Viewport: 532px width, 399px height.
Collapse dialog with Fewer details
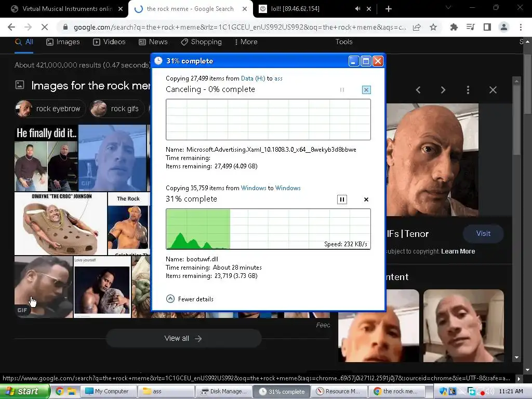click(x=190, y=299)
